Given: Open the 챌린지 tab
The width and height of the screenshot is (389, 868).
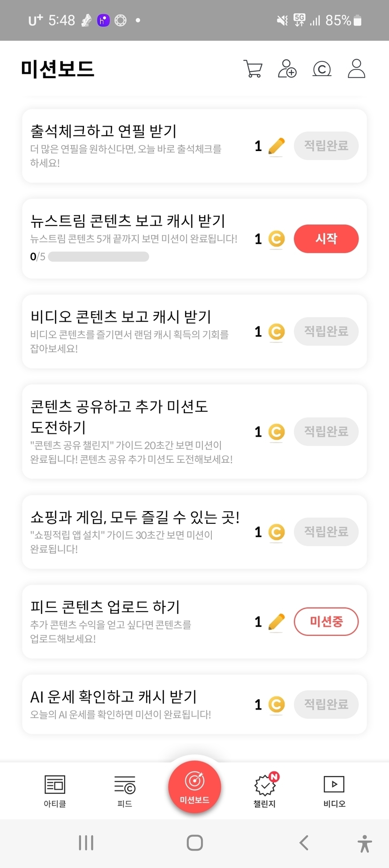Looking at the screenshot, I should [265, 791].
